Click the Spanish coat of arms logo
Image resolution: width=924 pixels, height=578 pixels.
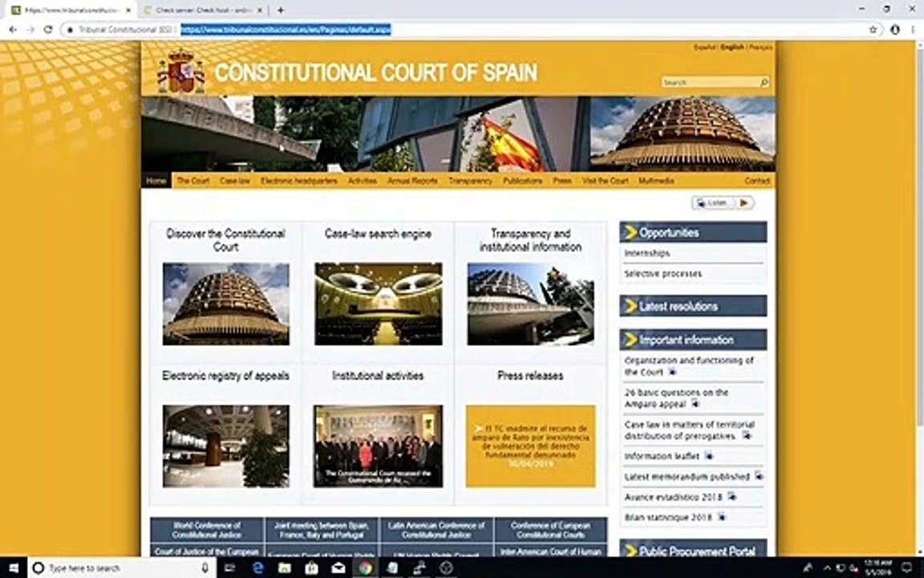click(x=181, y=72)
